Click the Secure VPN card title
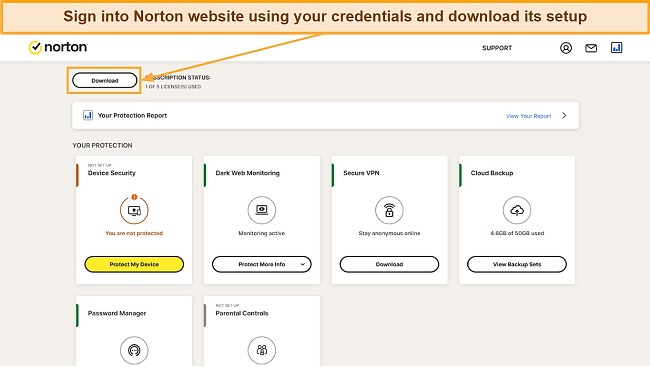 point(361,173)
